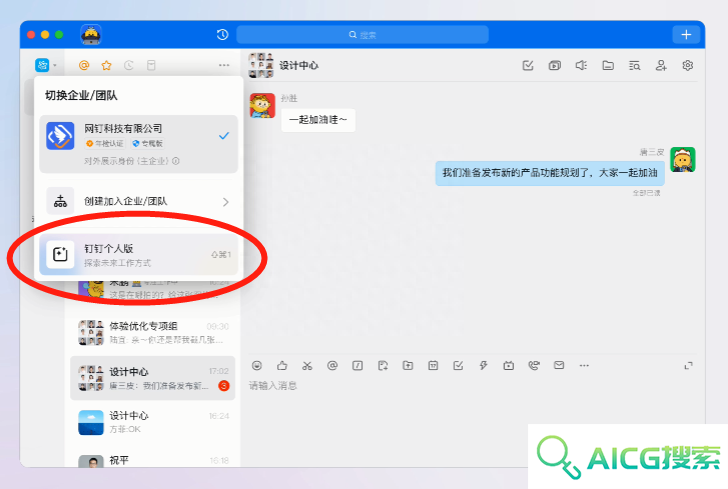Click the video meeting icon in message toolbar
The height and width of the screenshot is (489, 728).
[508, 365]
